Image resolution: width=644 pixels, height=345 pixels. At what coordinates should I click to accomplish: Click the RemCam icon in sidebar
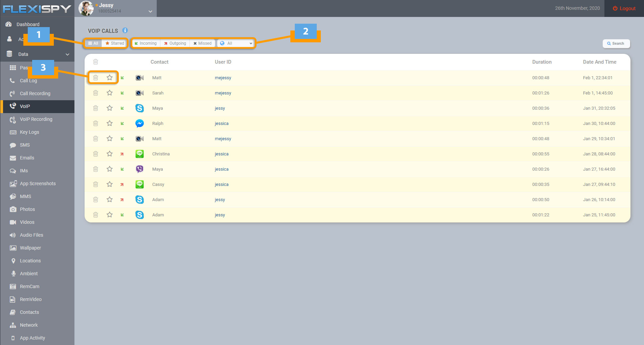click(13, 287)
